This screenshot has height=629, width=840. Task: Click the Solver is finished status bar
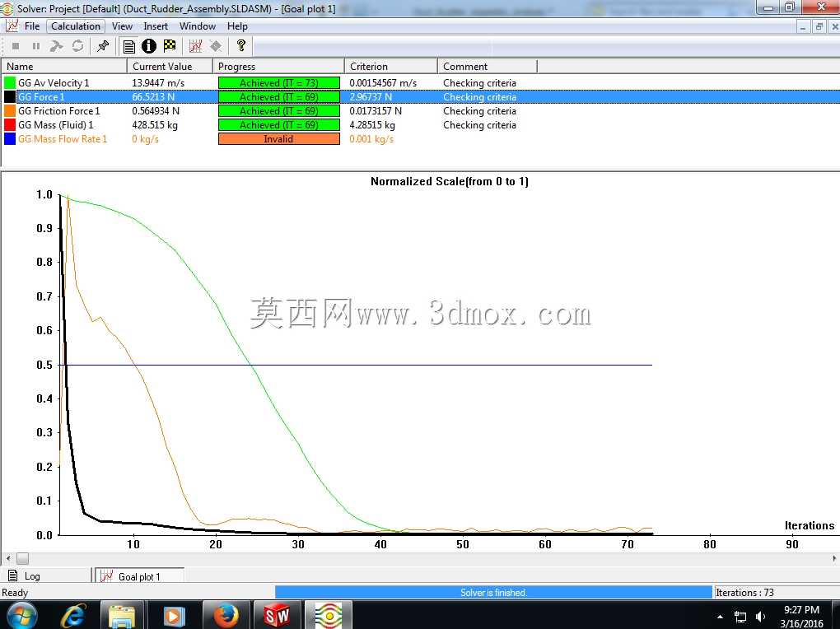pyautogui.click(x=493, y=593)
